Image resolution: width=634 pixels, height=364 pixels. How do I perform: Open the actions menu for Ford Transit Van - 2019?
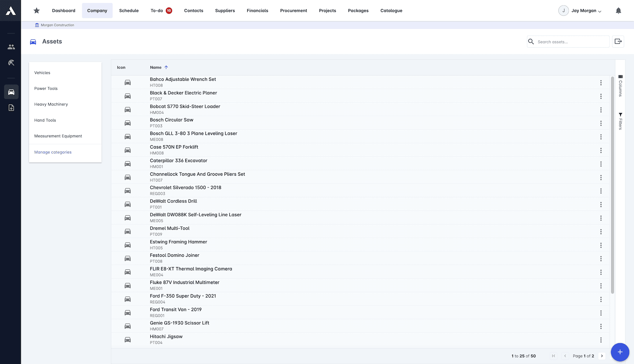coord(601,313)
